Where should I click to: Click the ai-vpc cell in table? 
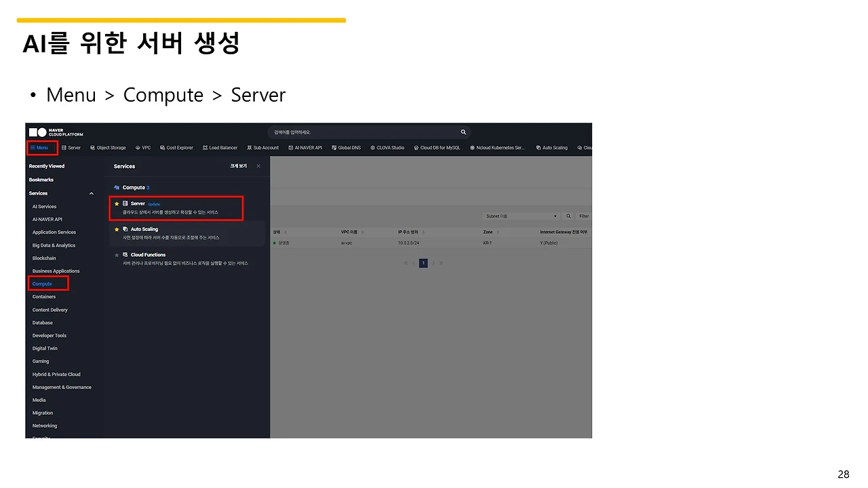[x=347, y=243]
